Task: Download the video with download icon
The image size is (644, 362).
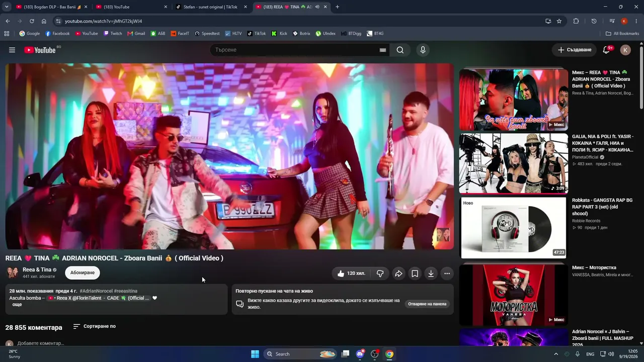Action: 431,274
